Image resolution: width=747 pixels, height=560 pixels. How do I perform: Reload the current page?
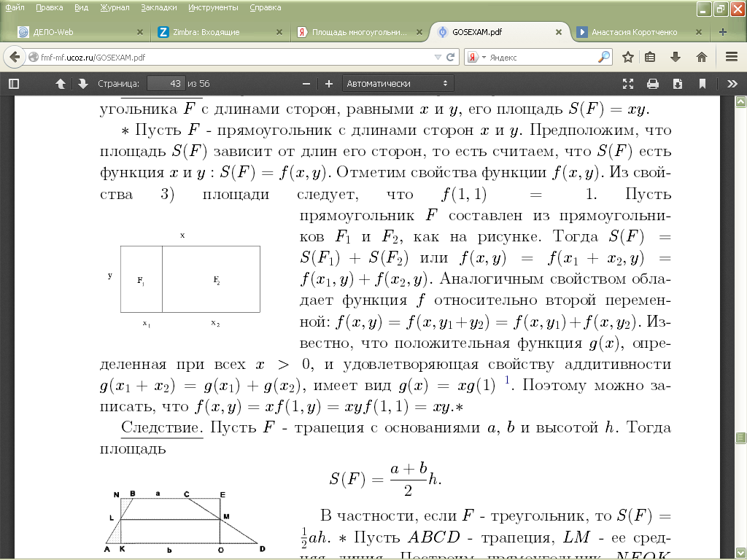450,57
